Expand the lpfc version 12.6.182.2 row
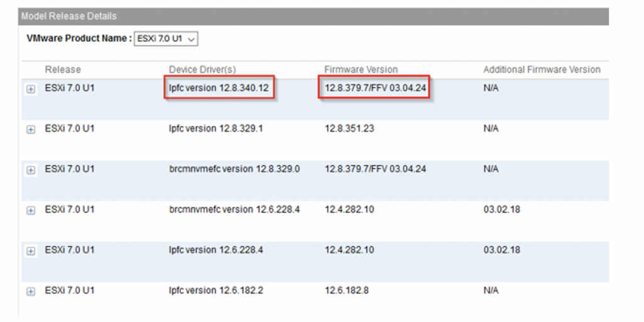The height and width of the screenshot is (322, 644). pyautogui.click(x=30, y=291)
